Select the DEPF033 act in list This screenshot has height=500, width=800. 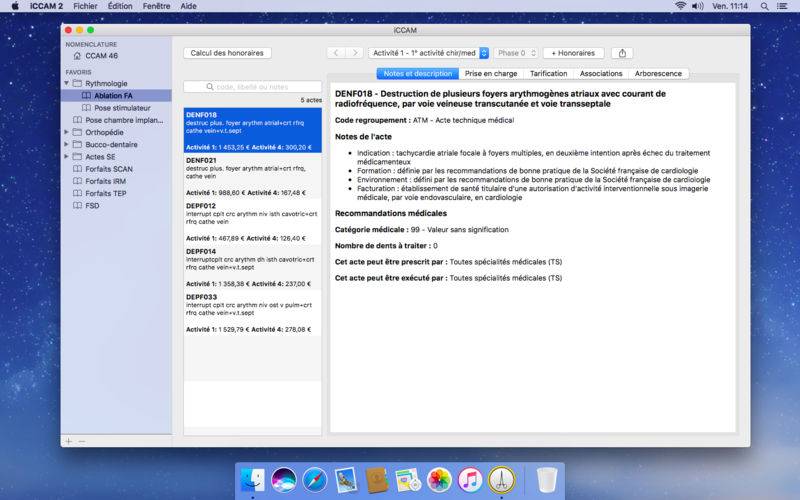coord(253,312)
